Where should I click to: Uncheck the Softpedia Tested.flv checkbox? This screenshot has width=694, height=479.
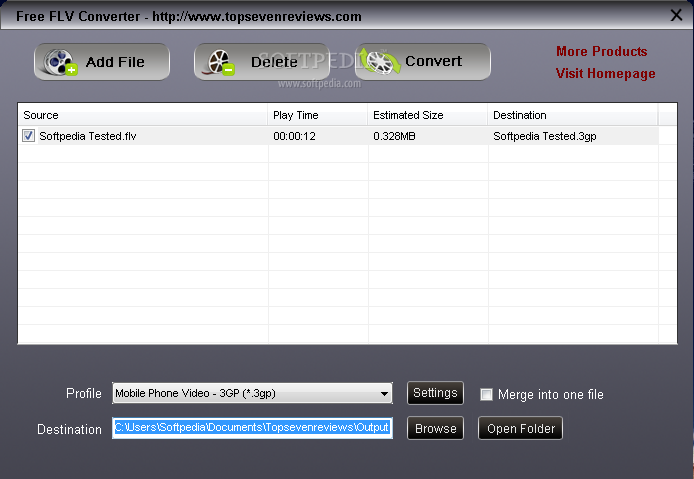tap(28, 135)
